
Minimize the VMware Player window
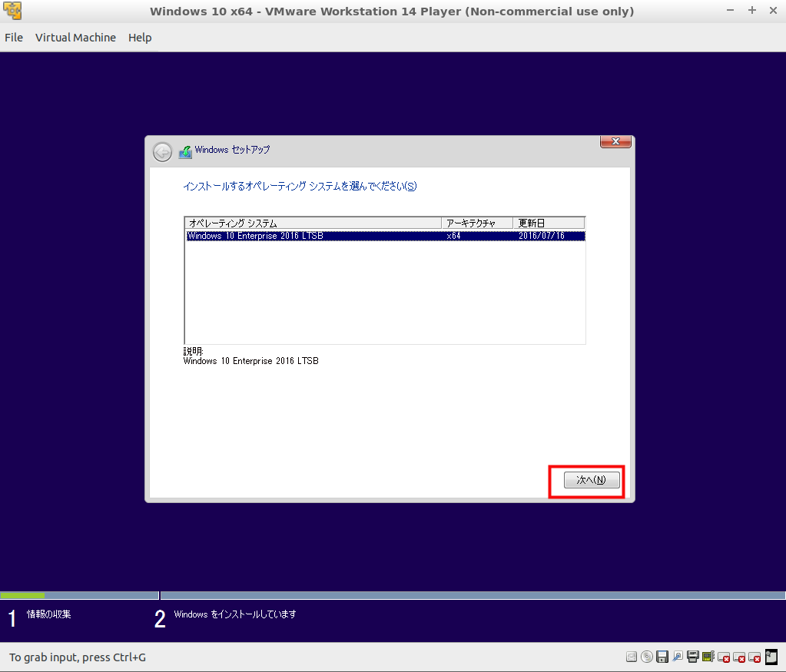[731, 11]
